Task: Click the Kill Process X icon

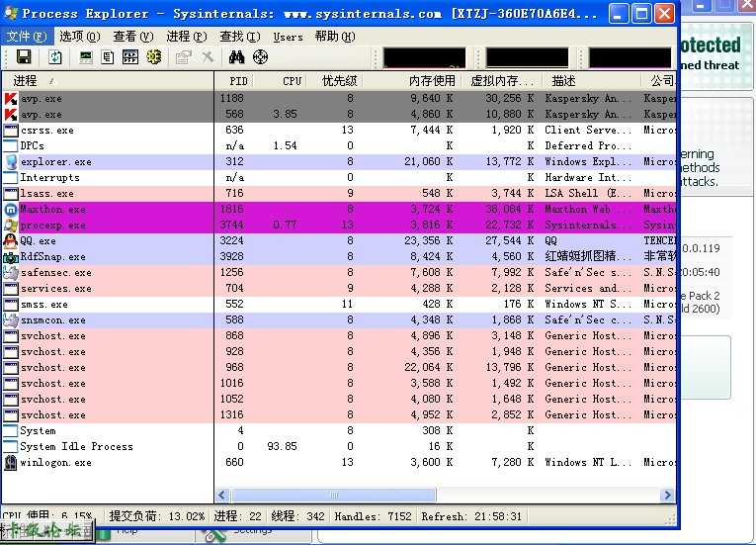Action: tap(208, 57)
